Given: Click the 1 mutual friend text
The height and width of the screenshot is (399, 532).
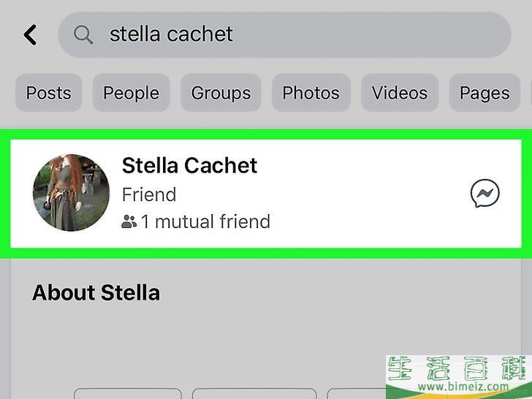Looking at the screenshot, I should pyautogui.click(x=205, y=221).
